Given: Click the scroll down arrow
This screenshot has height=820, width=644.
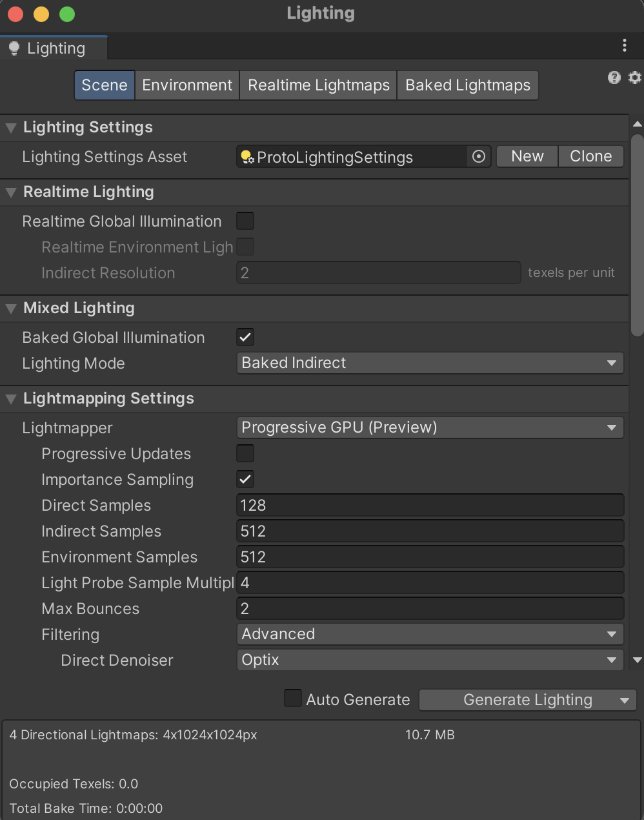Looking at the screenshot, I should click(638, 660).
